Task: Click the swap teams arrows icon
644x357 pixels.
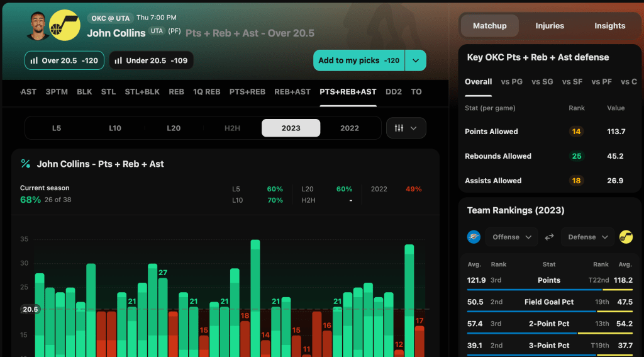Action: [x=549, y=237]
